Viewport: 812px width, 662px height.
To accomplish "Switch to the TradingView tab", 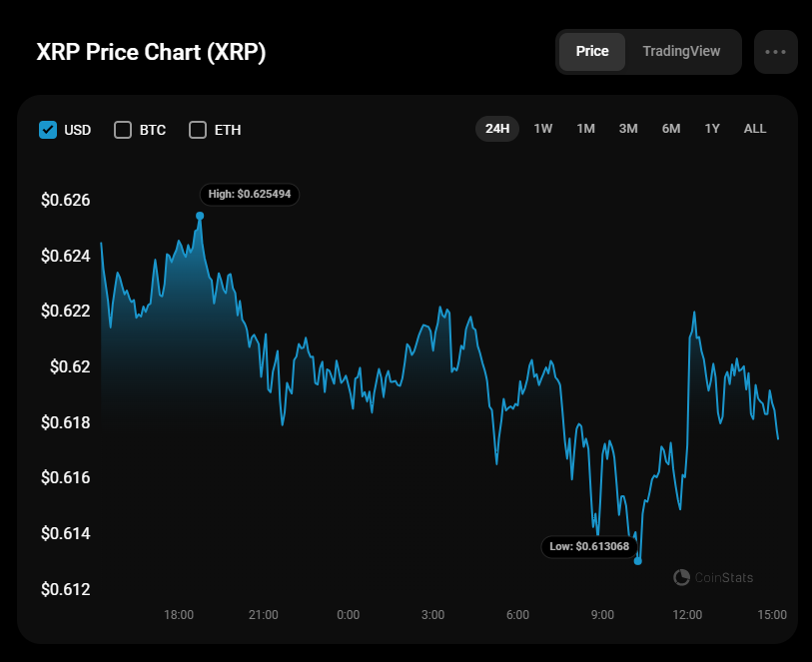I will pyautogui.click(x=681, y=52).
